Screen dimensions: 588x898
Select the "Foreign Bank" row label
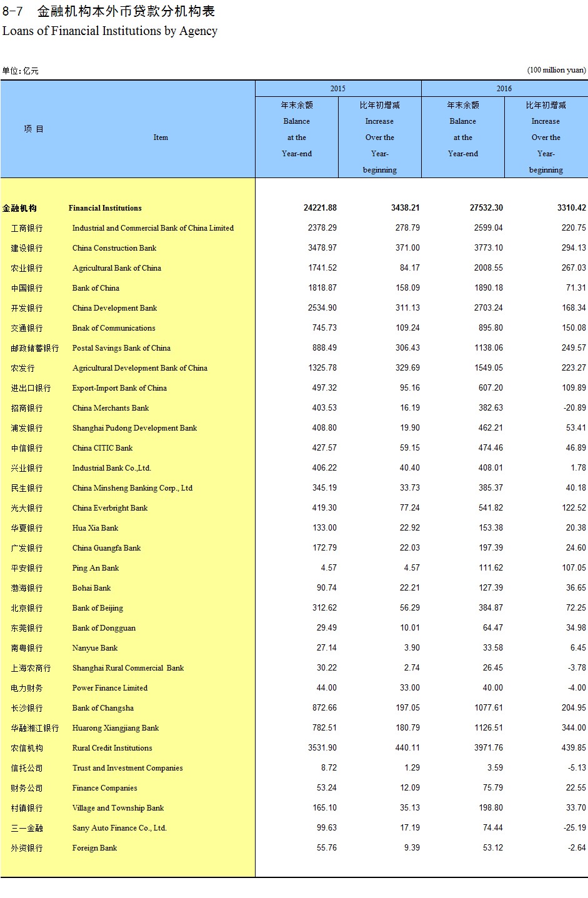[94, 848]
